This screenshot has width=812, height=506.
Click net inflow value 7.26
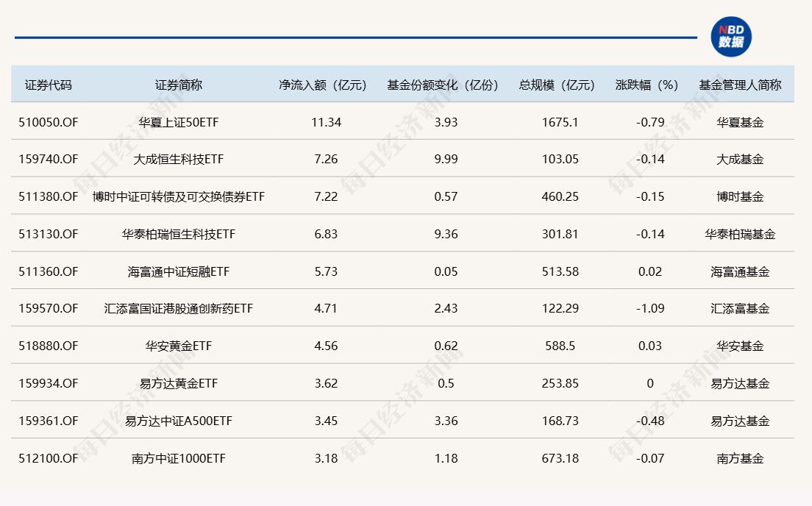pos(327,159)
